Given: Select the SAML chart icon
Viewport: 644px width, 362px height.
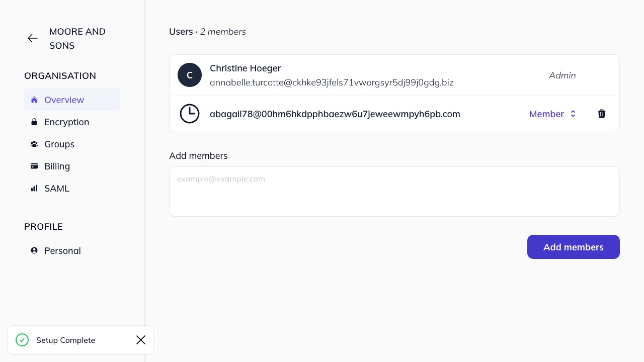Looking at the screenshot, I should (x=34, y=188).
